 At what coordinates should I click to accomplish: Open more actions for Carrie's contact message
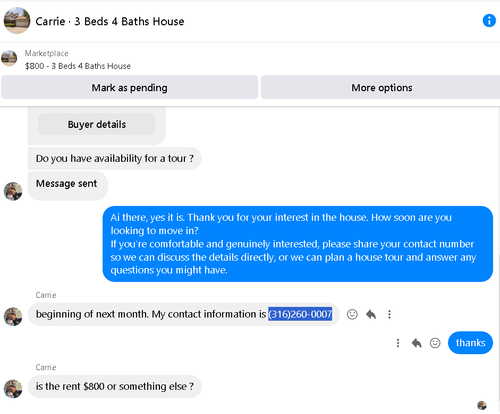pos(389,314)
